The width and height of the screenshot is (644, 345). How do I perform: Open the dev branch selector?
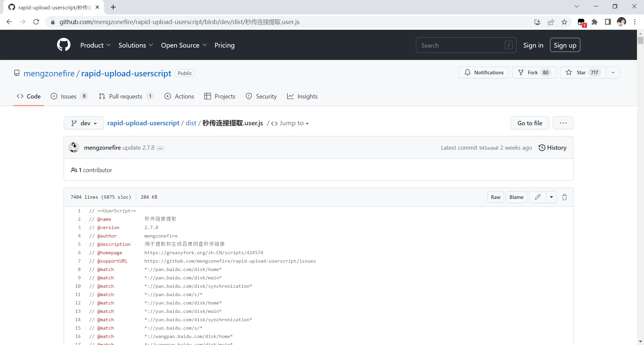pyautogui.click(x=84, y=123)
